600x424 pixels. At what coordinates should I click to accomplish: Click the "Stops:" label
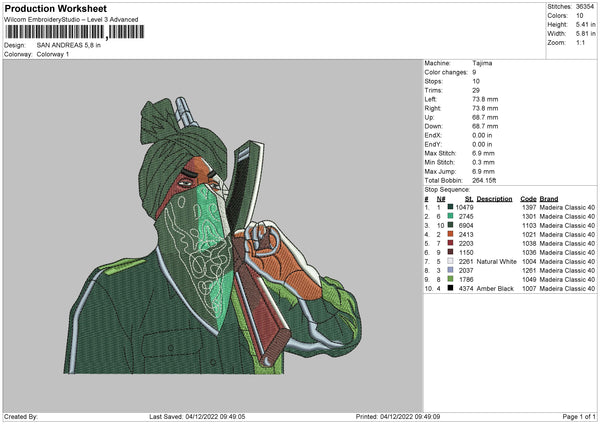point(434,81)
